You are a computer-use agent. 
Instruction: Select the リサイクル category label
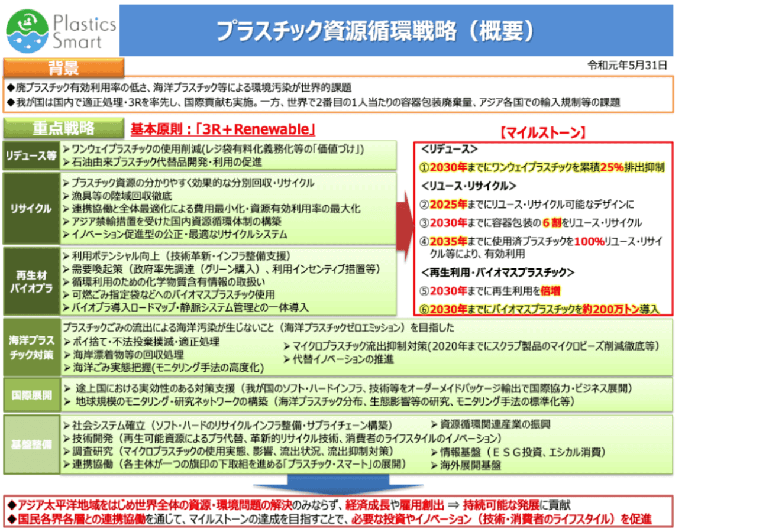pyautogui.click(x=30, y=208)
